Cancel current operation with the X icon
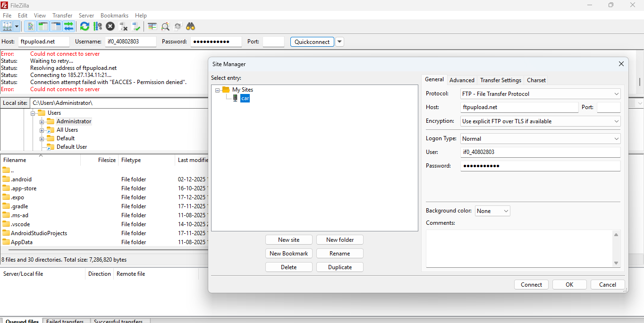 (110, 26)
